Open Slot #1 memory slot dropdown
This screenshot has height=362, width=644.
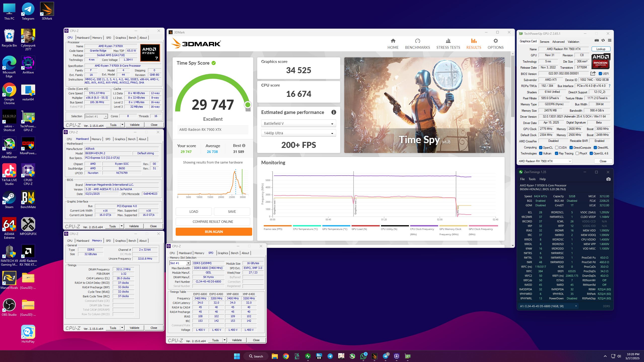coord(180,263)
